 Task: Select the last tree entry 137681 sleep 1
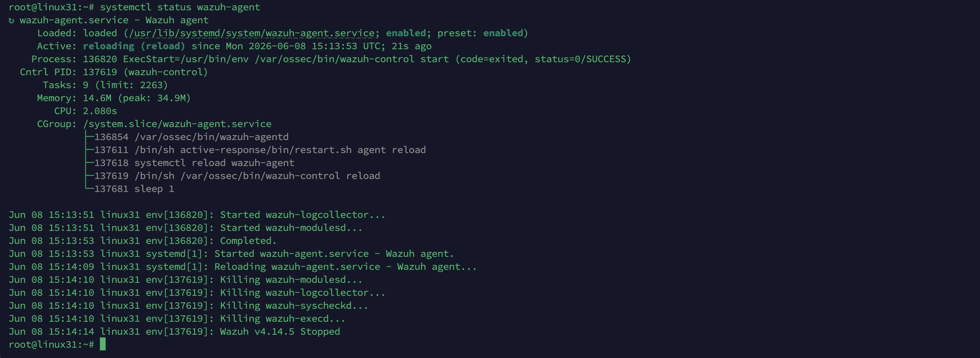(x=134, y=189)
